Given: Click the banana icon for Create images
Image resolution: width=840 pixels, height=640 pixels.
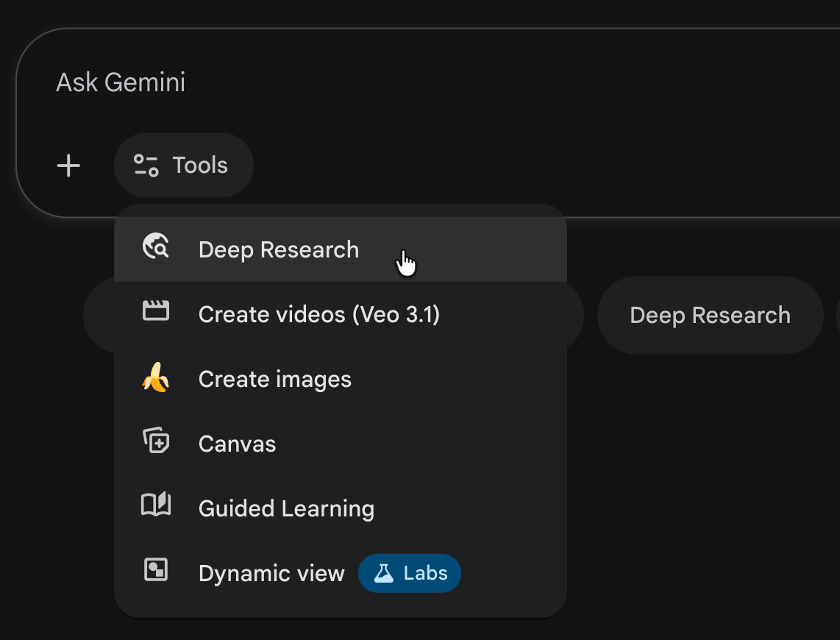Looking at the screenshot, I should [x=156, y=377].
